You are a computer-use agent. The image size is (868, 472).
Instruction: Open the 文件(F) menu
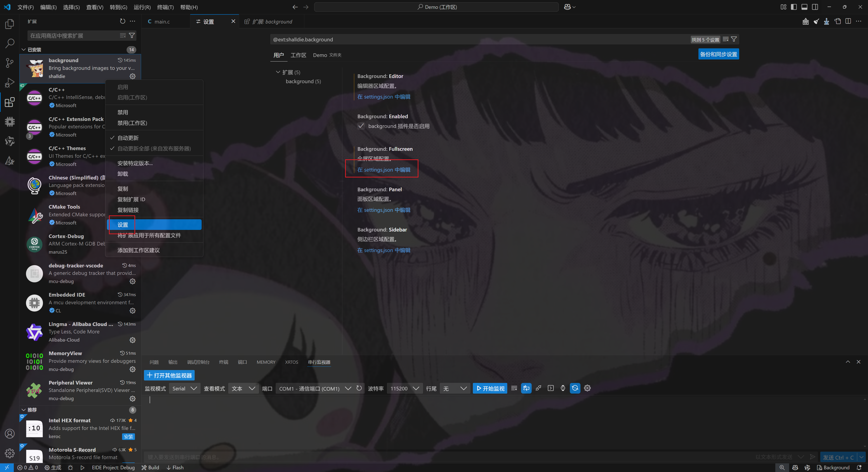26,7
